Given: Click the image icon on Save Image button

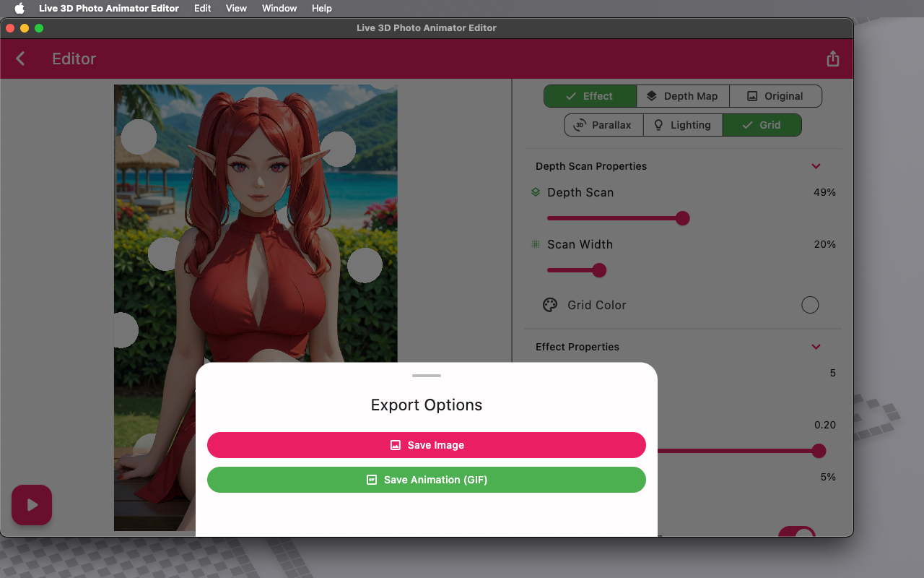Looking at the screenshot, I should click(x=395, y=445).
